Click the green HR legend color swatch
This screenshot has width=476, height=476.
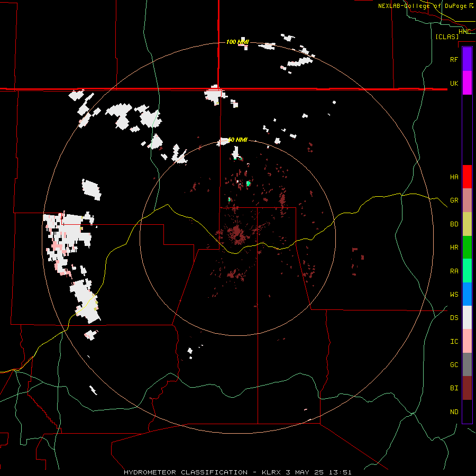click(x=467, y=247)
